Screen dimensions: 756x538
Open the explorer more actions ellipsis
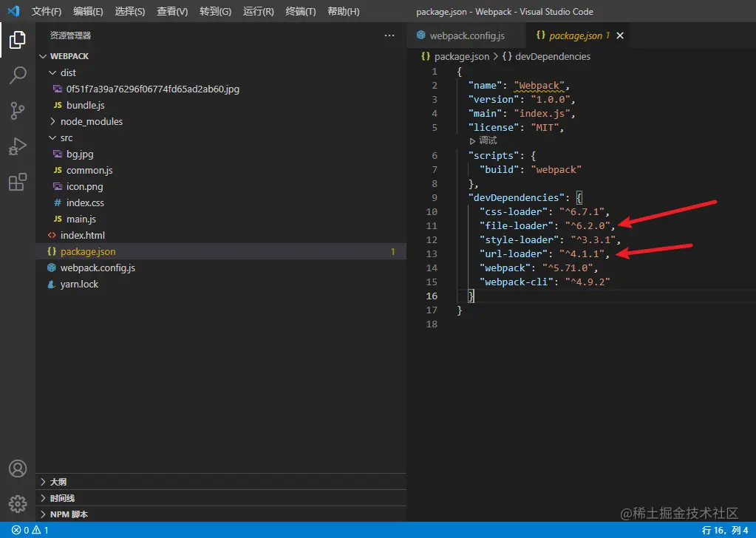(389, 35)
